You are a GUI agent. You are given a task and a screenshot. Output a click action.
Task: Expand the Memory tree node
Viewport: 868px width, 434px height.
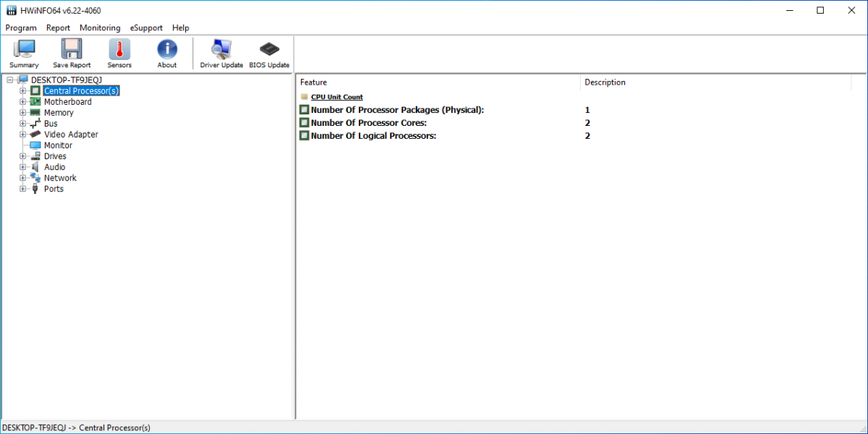pos(23,113)
